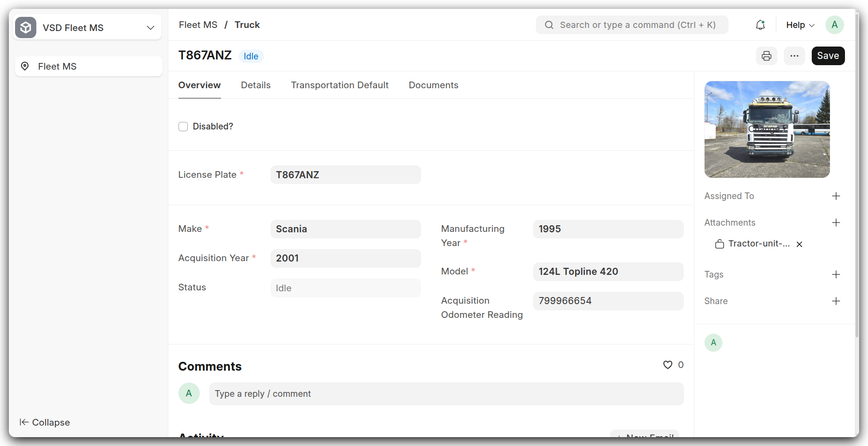Switch to the Details tab

256,85
